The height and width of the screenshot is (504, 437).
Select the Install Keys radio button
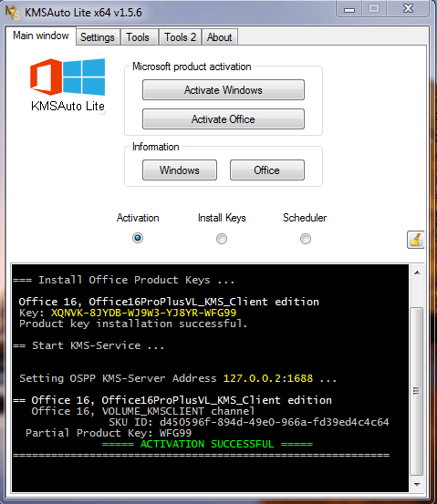pos(222,239)
